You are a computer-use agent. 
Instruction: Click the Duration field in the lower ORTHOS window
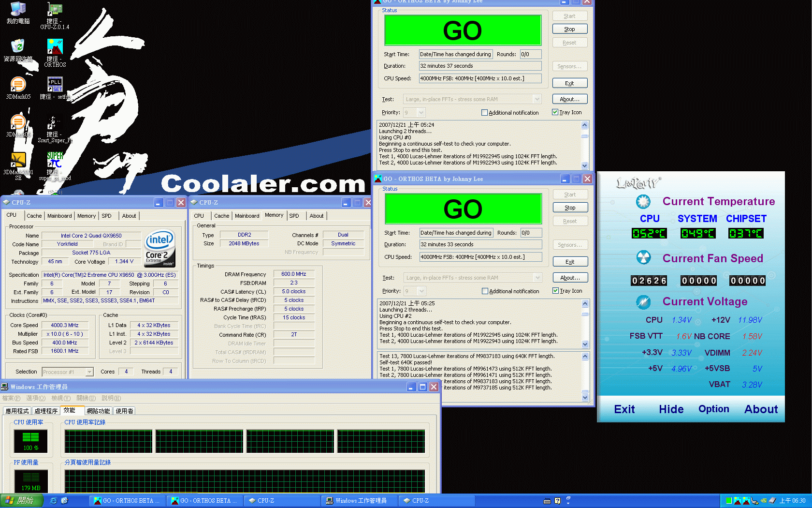(480, 244)
